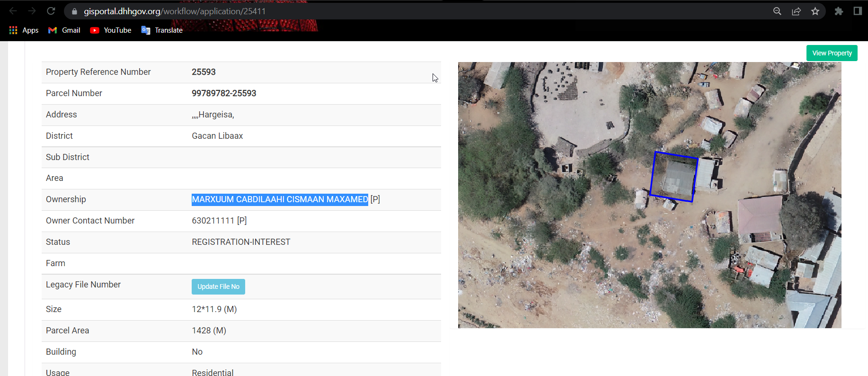Viewport: 868px width, 376px height.
Task: Click the Building value No
Action: (197, 352)
